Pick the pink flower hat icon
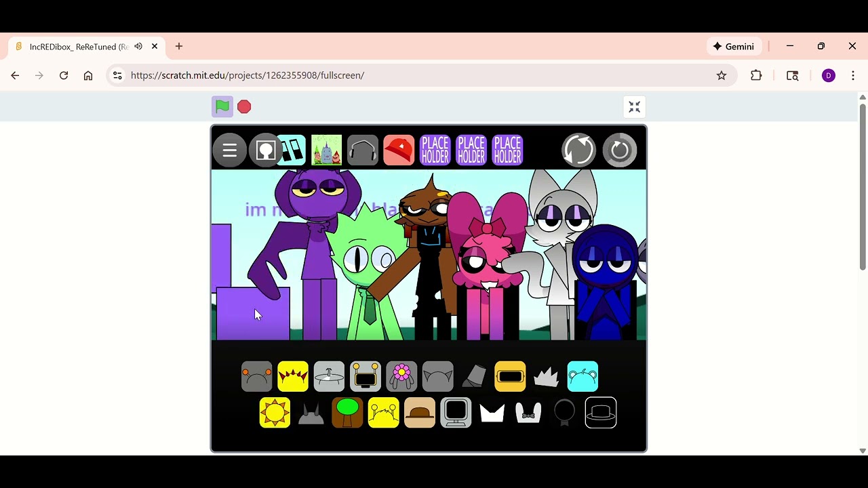Image resolution: width=868 pixels, height=488 pixels. (x=401, y=376)
